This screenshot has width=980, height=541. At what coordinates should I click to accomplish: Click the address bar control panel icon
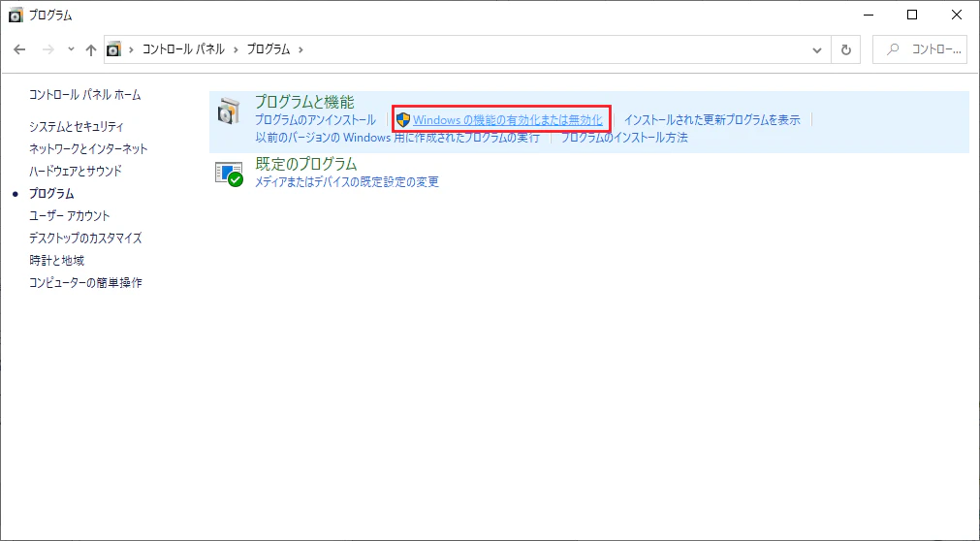point(113,49)
